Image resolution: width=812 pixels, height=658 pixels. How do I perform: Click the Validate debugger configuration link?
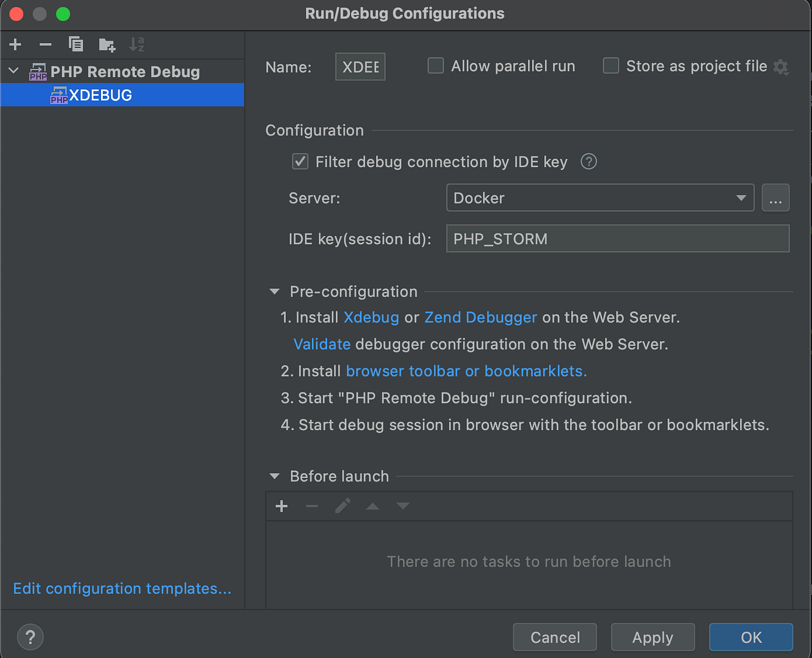(x=322, y=344)
